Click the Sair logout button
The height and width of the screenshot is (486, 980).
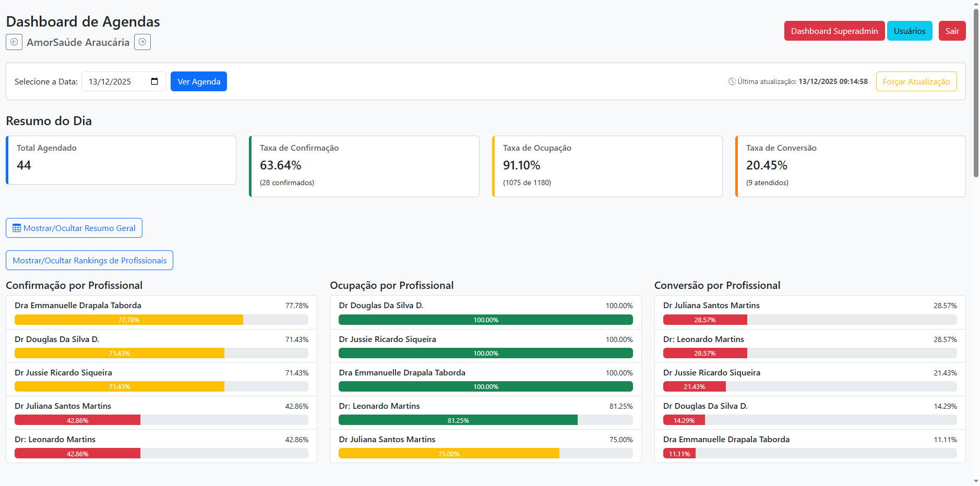tap(952, 31)
